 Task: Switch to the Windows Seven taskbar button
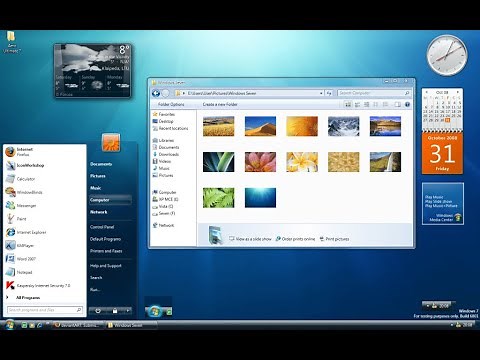130,325
